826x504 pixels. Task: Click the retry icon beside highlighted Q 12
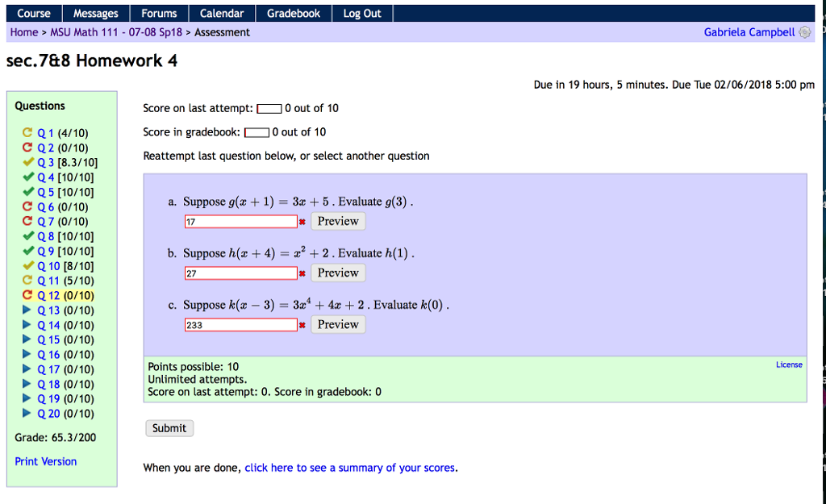[29, 295]
